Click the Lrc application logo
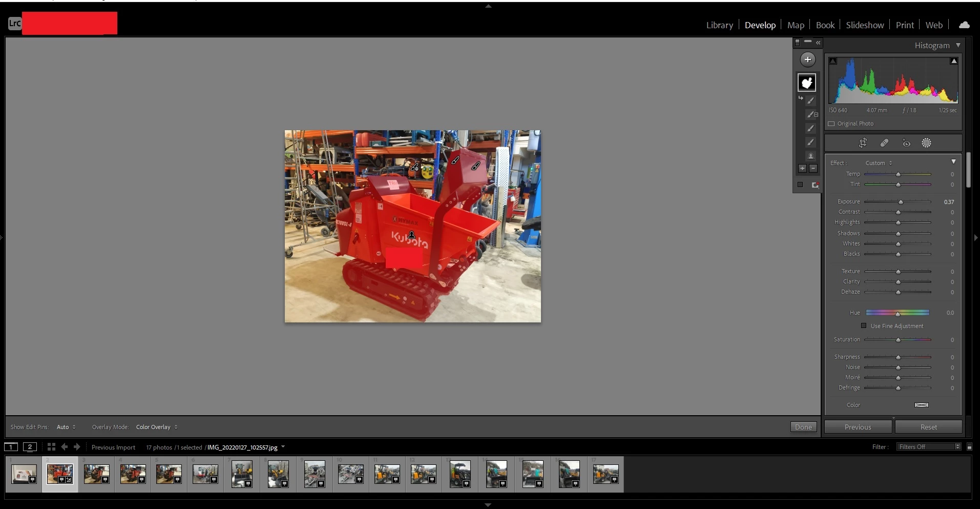 click(x=15, y=23)
